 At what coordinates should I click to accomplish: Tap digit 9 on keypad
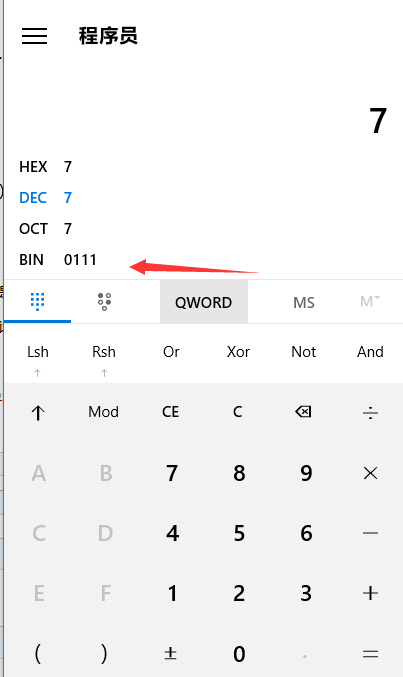[x=306, y=473]
